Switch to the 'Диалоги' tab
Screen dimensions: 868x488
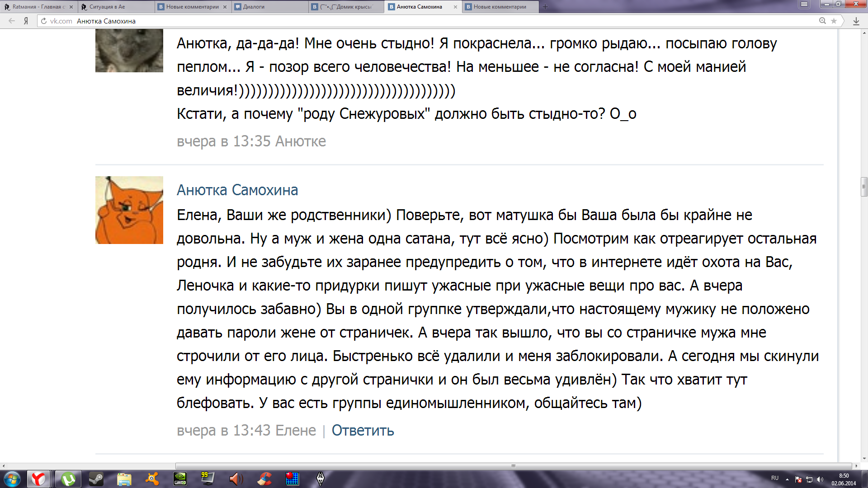(254, 7)
